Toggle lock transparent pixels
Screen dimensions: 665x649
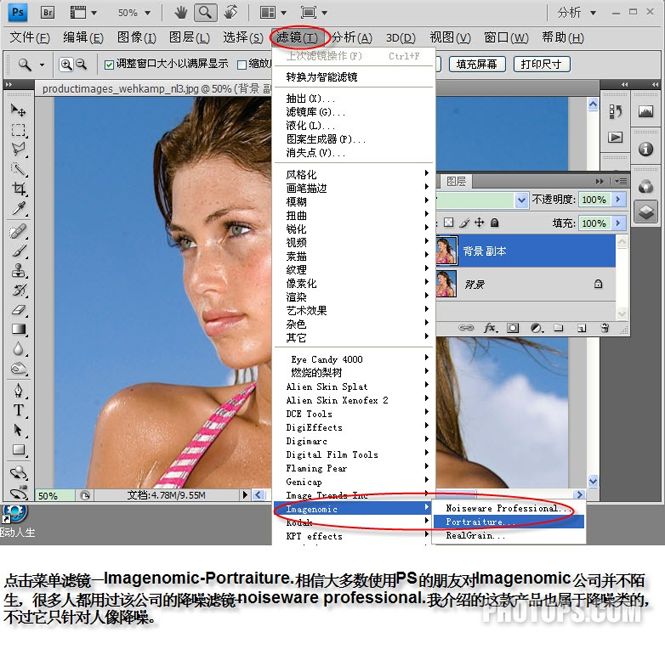click(x=448, y=223)
